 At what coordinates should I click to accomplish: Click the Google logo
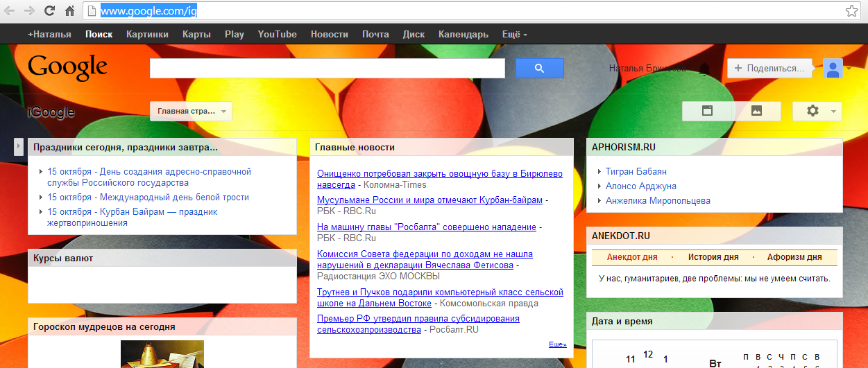67,67
